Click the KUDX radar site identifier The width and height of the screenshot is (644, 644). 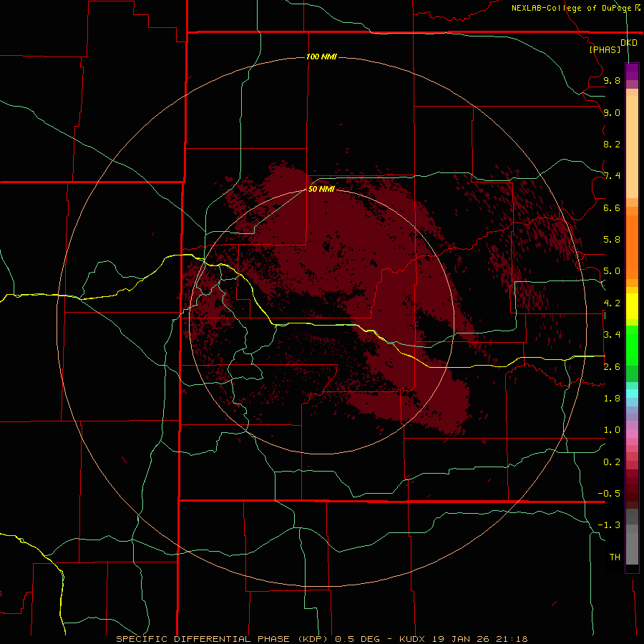click(x=413, y=639)
